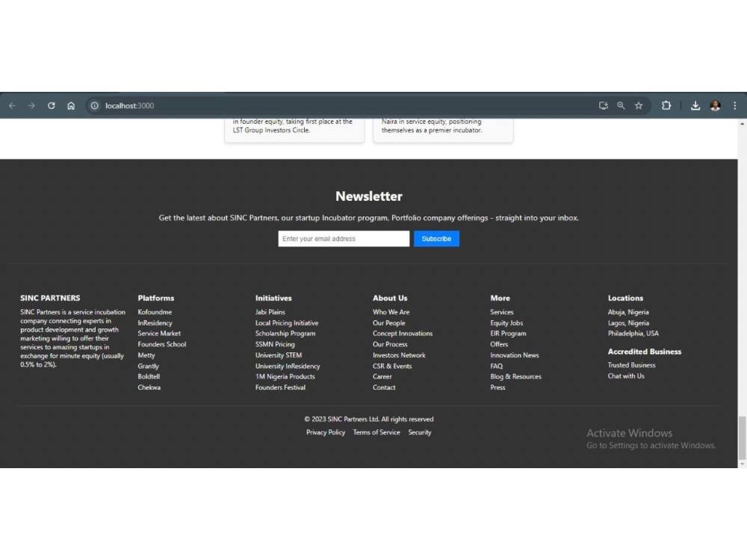Open the Founders School link
Viewport: 747px width, 560px height.
click(x=162, y=344)
